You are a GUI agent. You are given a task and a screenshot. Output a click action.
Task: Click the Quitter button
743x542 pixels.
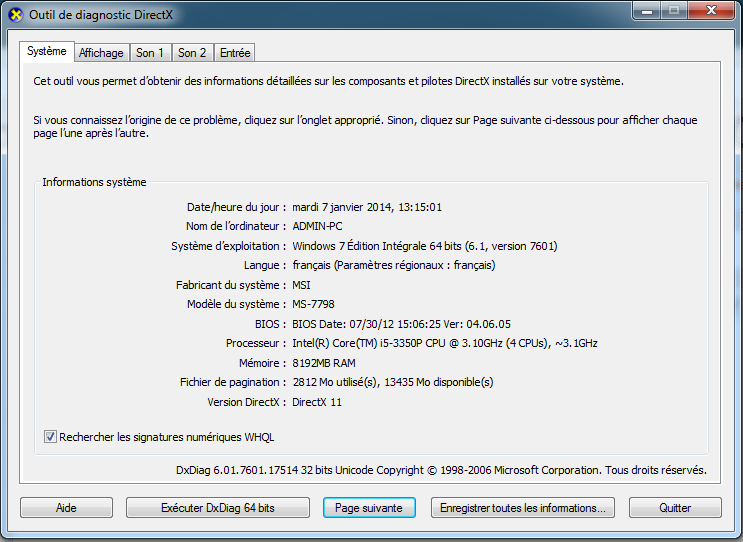pos(675,508)
